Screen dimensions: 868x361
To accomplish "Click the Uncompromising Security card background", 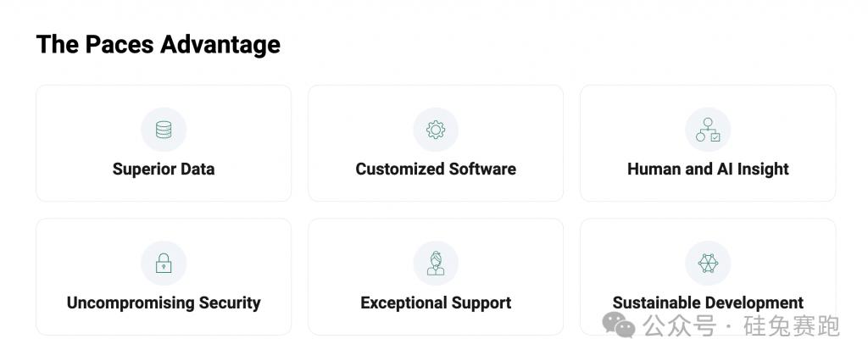I will (164, 277).
